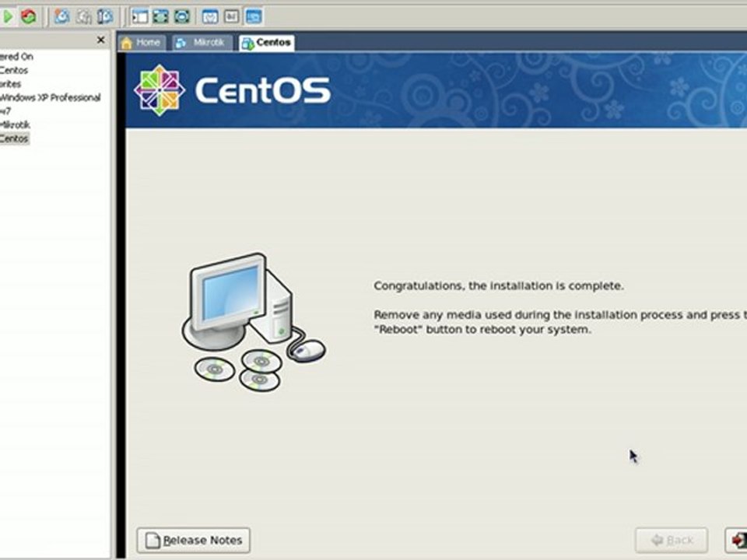Click the computer and discs illustration
Screen dimensions: 747x560
[x=254, y=322]
